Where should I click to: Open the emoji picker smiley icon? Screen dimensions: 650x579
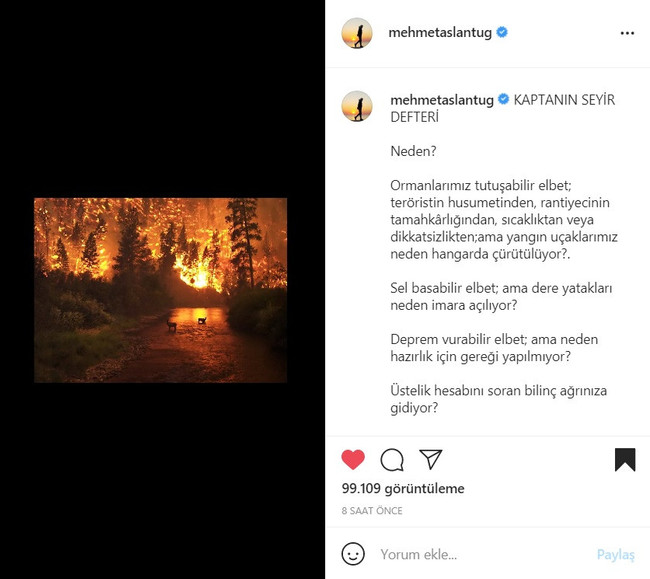(353, 553)
